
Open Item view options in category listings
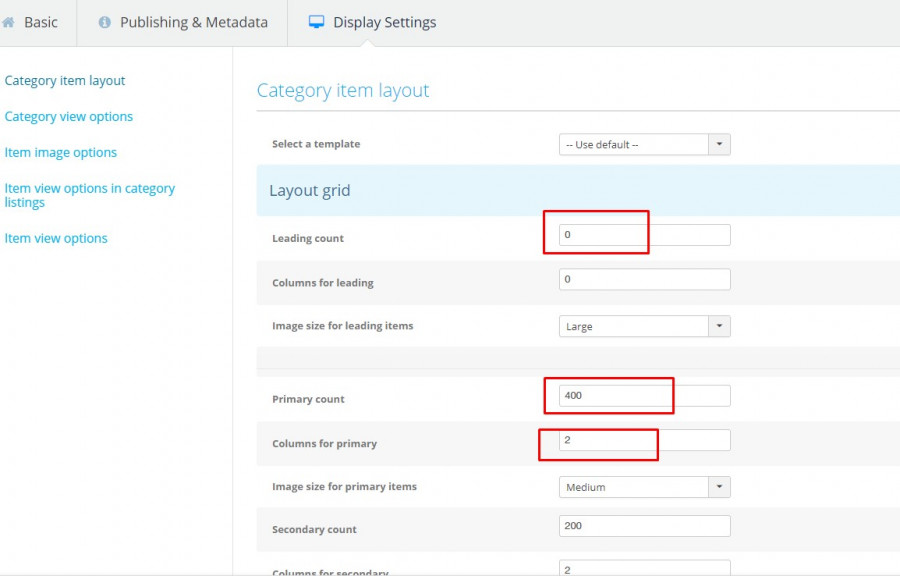click(90, 195)
